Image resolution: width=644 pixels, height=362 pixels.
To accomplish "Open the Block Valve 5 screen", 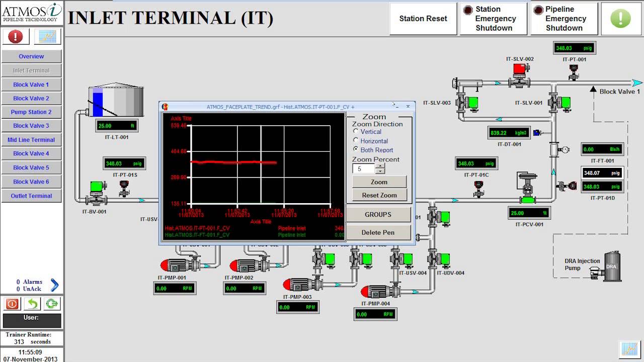I will tap(32, 167).
